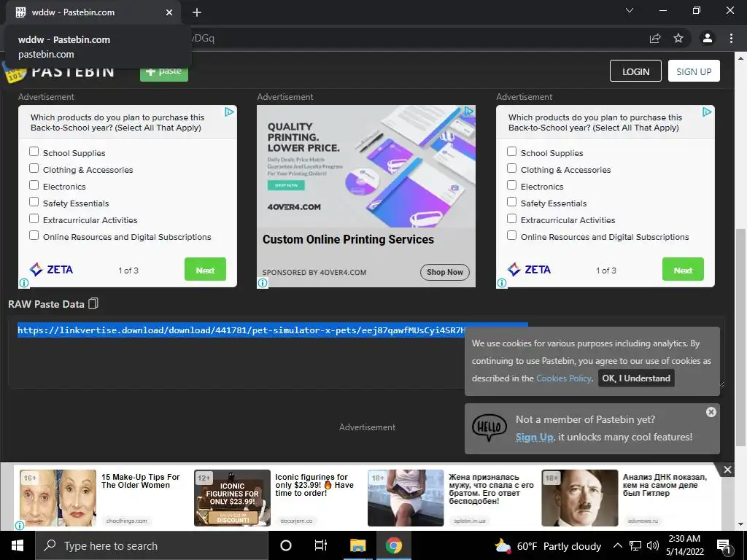Click AdChoices icon on 4over4 printing ad
Viewport: 747px width, 560px height.
(469, 111)
